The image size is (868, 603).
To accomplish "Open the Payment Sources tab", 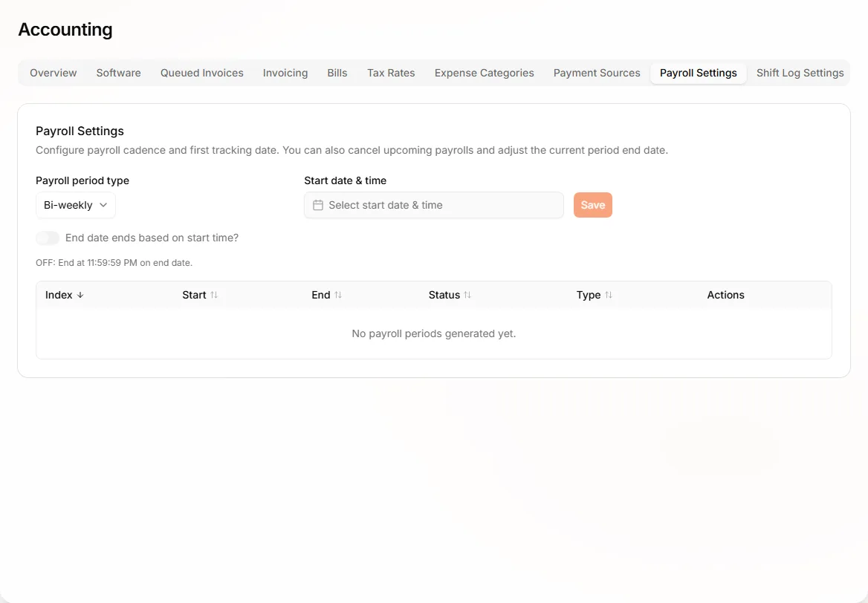I will pos(597,73).
